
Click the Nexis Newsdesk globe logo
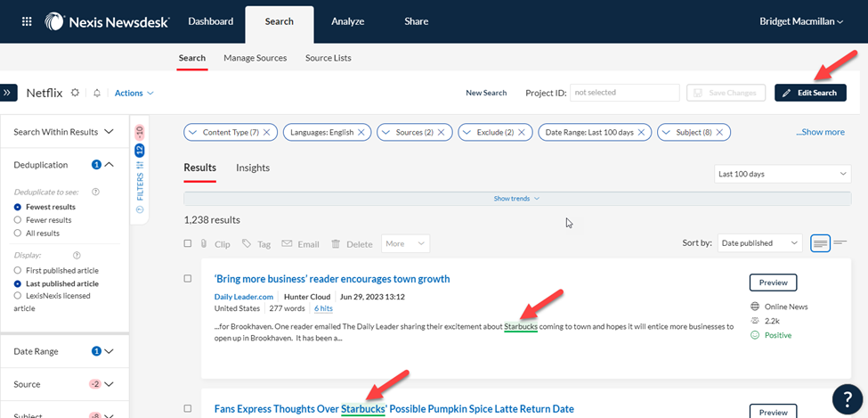tap(54, 21)
